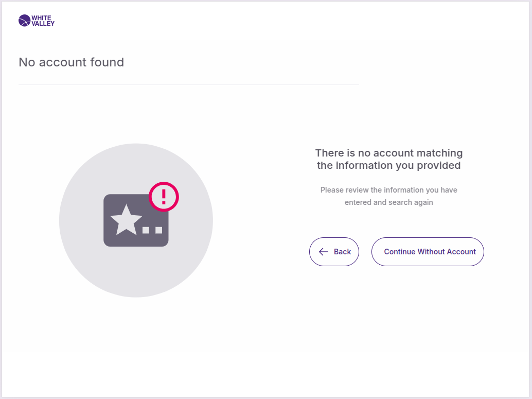This screenshot has height=399, width=532.
Task: Click the right small square on card
Action: coord(158,230)
